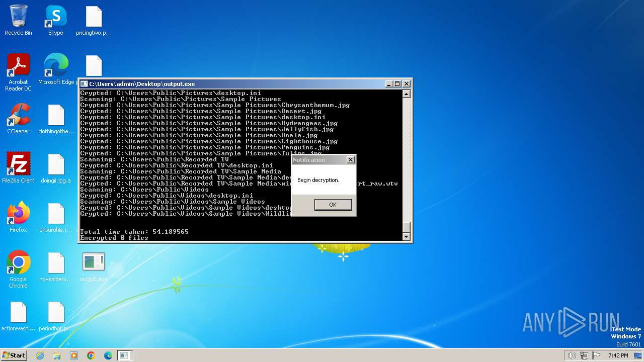Switch to output.exe taskbar button
The width and height of the screenshot is (644, 362).
(x=124, y=355)
